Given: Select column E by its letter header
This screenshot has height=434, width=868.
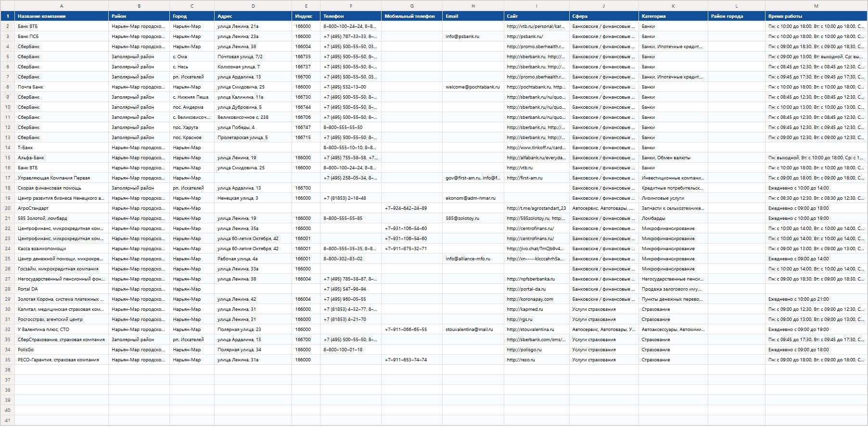Looking at the screenshot, I should click(x=306, y=6).
